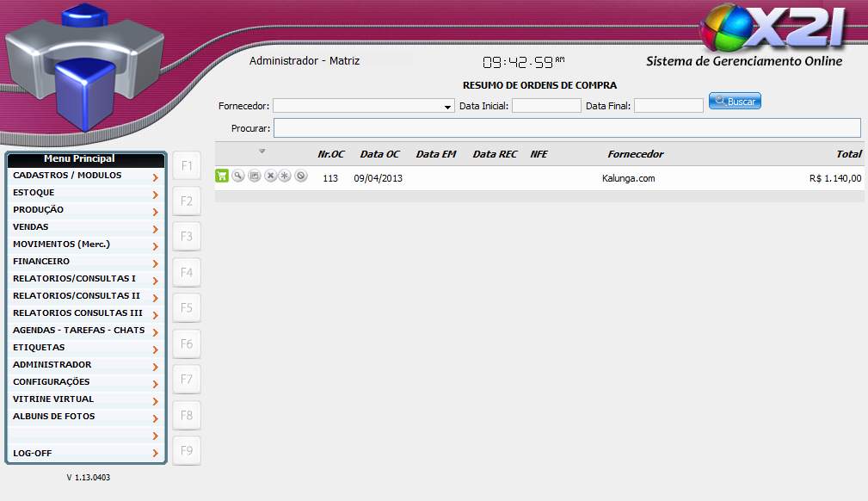Click the Buscar button
This screenshot has height=501, width=868.
coord(735,102)
